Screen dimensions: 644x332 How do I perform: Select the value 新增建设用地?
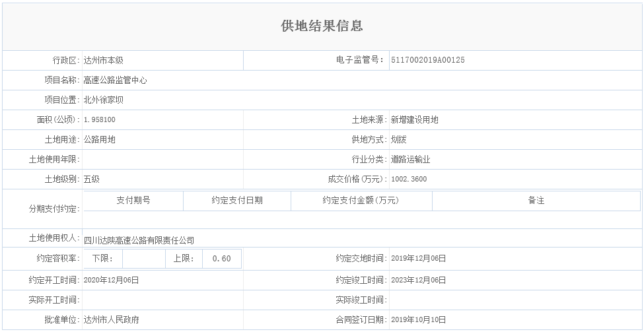click(415, 119)
